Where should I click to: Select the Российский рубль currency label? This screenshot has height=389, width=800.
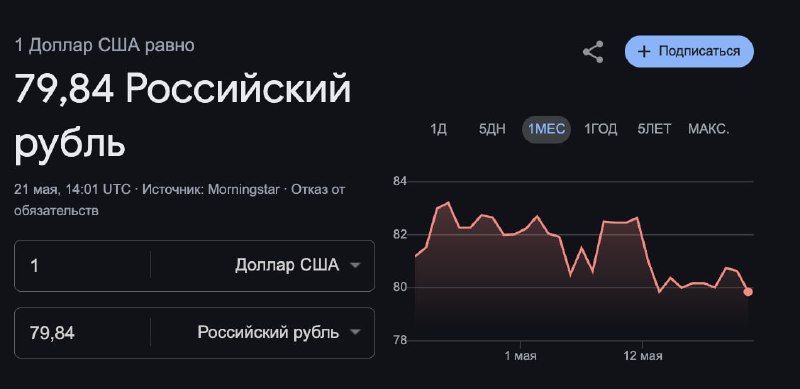(x=268, y=332)
